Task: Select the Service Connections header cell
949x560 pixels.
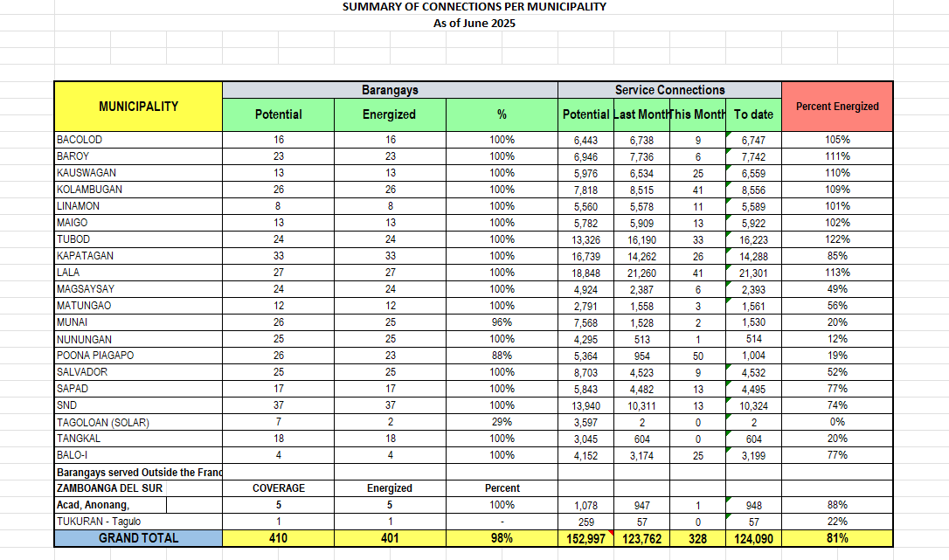Action: click(x=669, y=90)
